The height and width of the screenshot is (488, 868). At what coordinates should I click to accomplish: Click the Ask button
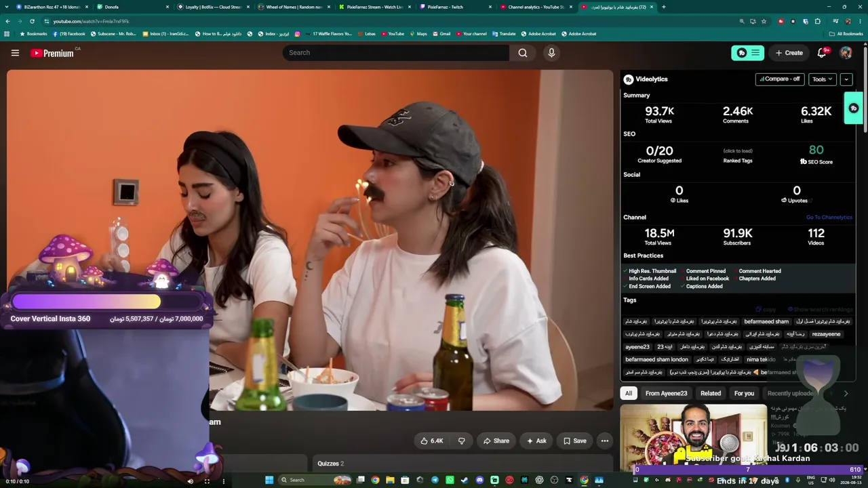pos(536,441)
